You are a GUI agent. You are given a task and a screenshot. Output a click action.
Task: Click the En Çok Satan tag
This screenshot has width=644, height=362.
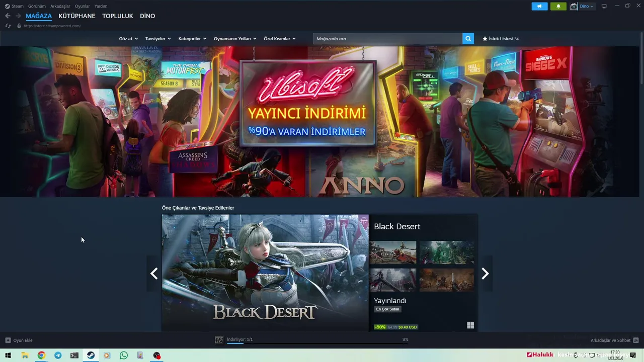pos(387,309)
